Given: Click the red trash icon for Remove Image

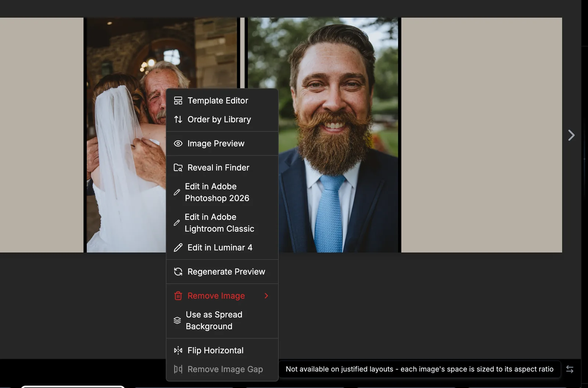Looking at the screenshot, I should click(178, 296).
